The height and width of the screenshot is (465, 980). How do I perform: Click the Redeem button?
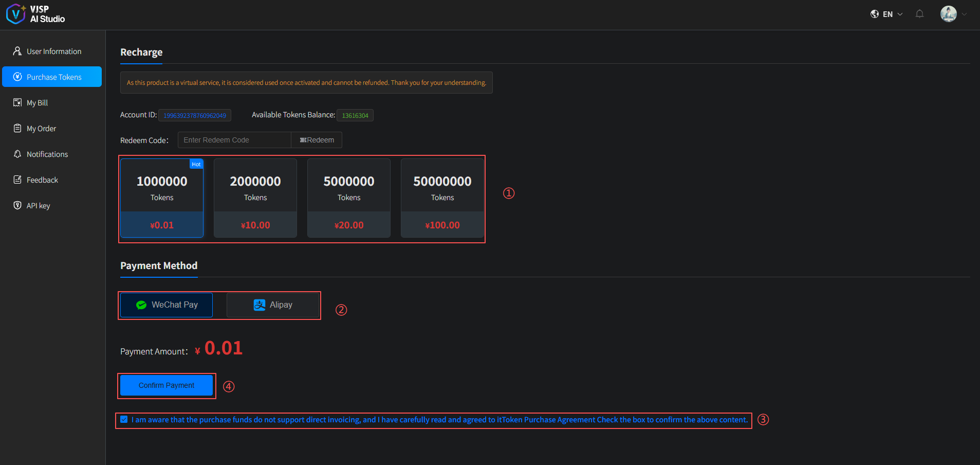(317, 140)
